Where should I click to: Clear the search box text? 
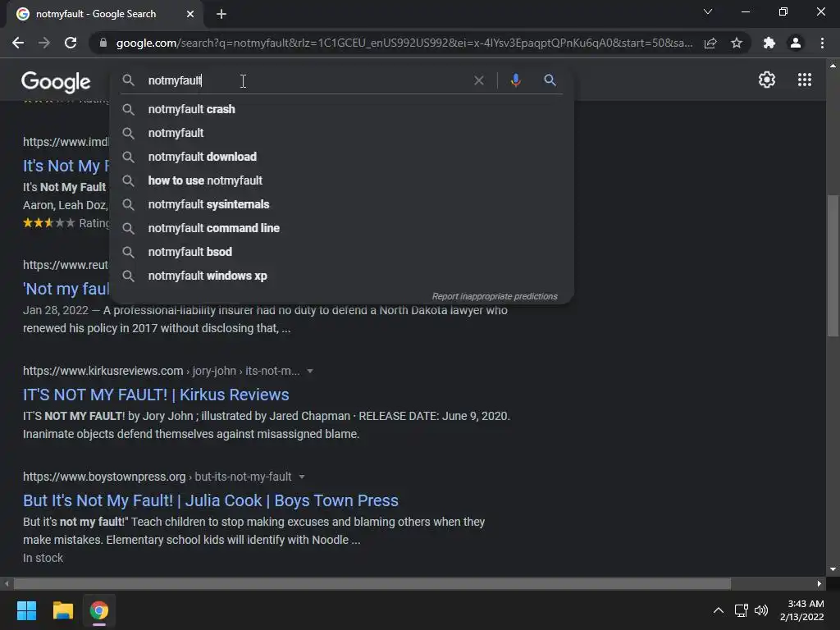point(479,80)
